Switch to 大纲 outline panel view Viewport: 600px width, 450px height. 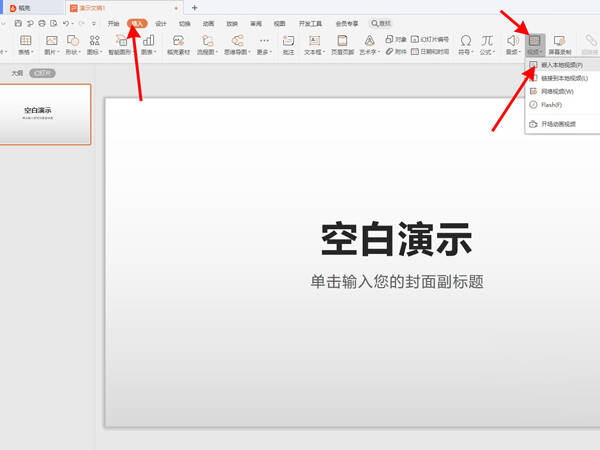click(x=17, y=73)
